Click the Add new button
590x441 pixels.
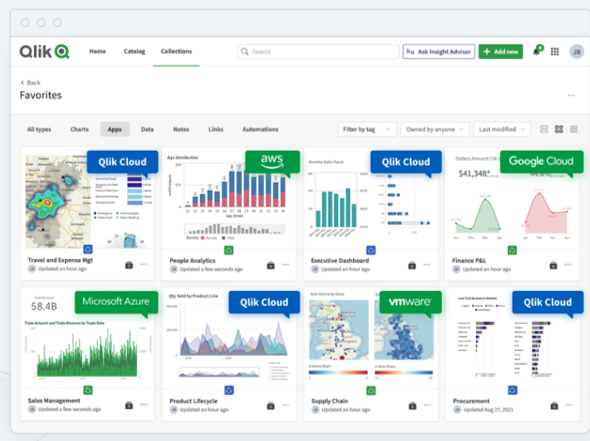(x=501, y=52)
